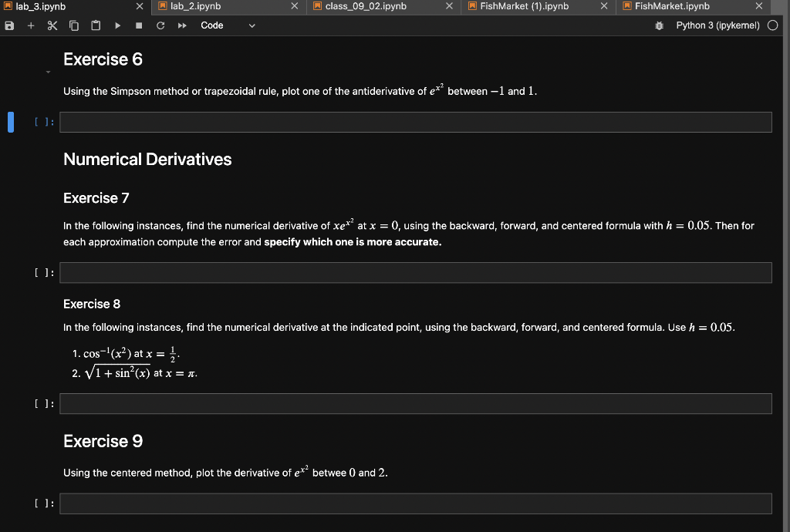The width and height of the screenshot is (790, 532).
Task: Click the kernel status circle indicator
Action: click(x=773, y=25)
